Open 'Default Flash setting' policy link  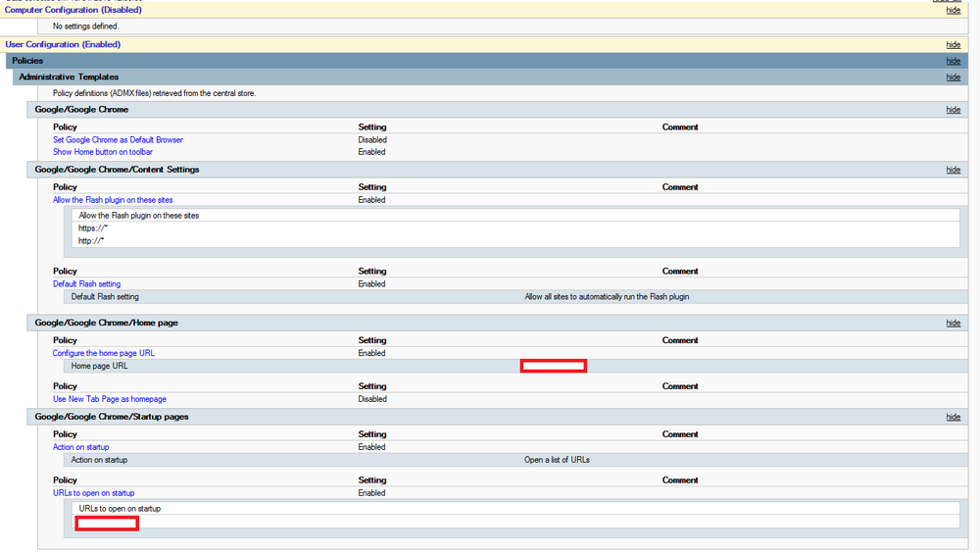(x=86, y=284)
